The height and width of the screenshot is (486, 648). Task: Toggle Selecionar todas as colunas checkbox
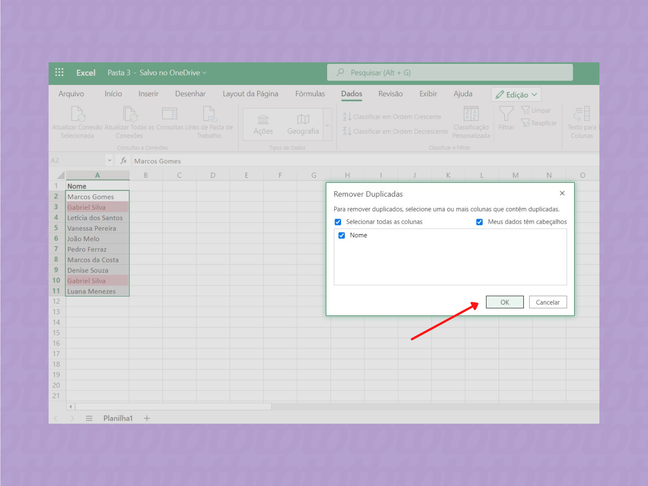338,222
